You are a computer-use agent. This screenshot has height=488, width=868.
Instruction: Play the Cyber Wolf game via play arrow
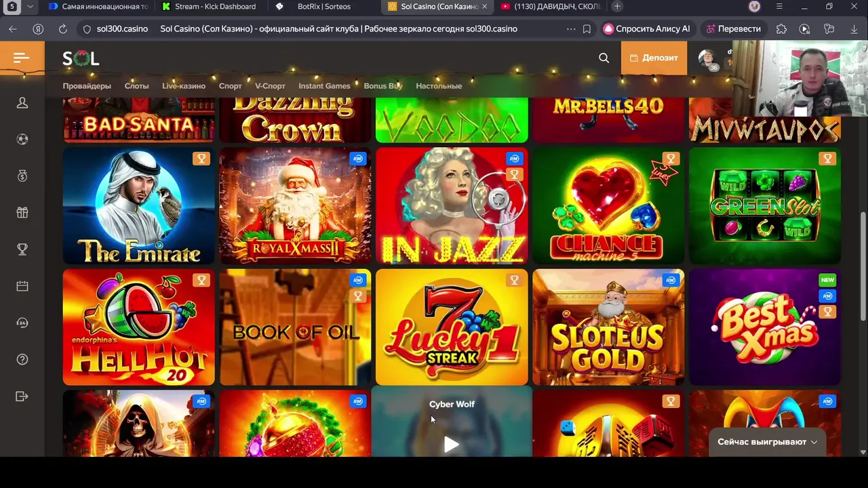[x=452, y=444]
